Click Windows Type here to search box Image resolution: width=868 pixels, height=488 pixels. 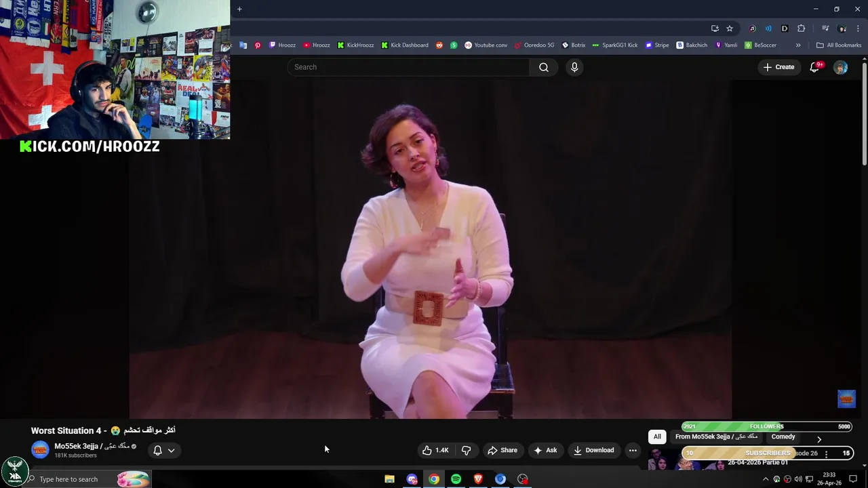point(88,479)
